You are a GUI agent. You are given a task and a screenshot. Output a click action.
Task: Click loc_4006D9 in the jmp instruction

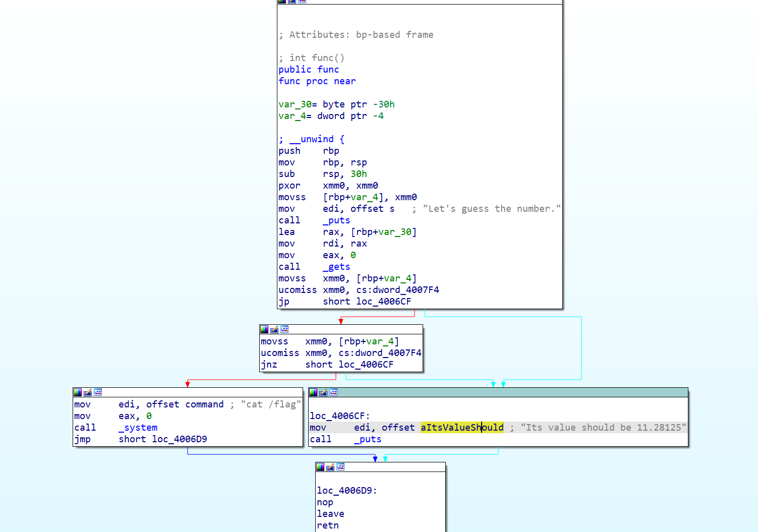(179, 439)
